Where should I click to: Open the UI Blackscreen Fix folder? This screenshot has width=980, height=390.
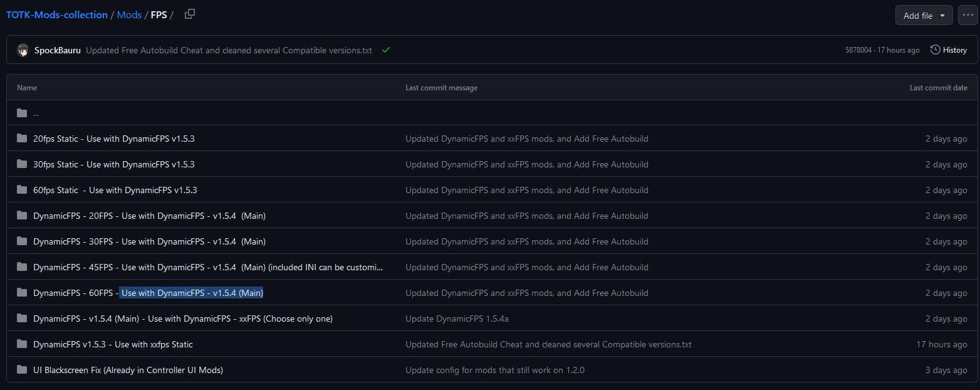coord(128,370)
